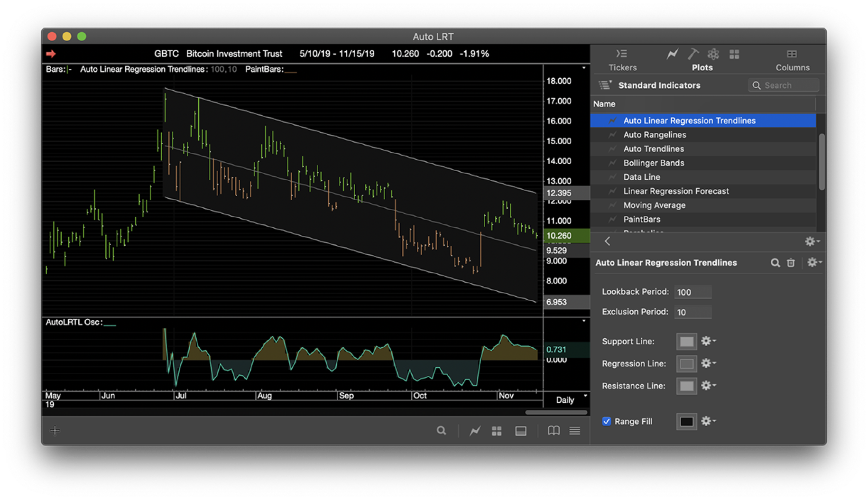Disable the Range Fill checkbox
The height and width of the screenshot is (500, 868).
[x=606, y=421]
